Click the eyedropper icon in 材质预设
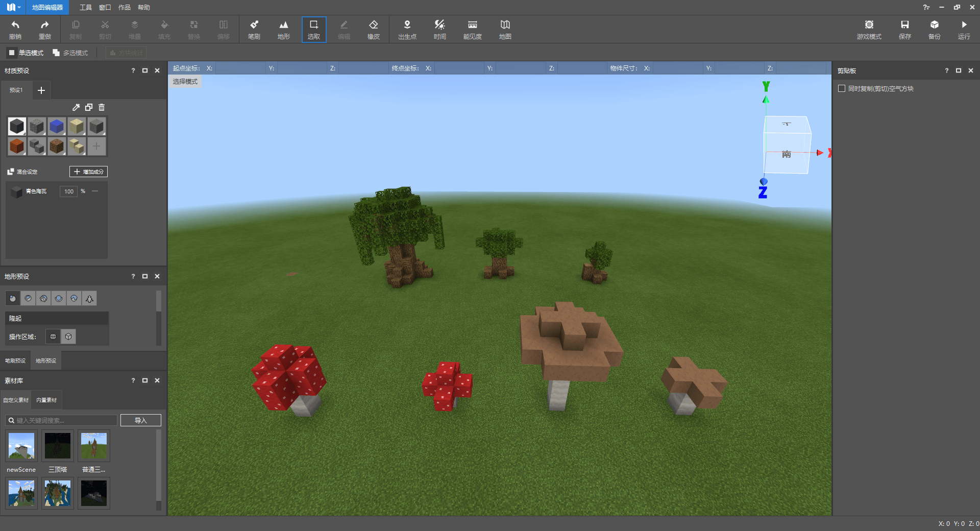Viewport: 980px width, 531px height. [x=76, y=107]
